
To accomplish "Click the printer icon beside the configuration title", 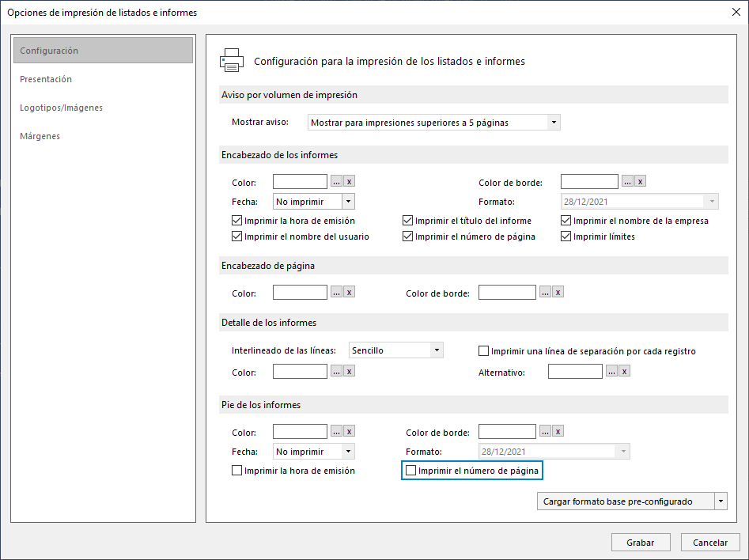I will point(232,61).
